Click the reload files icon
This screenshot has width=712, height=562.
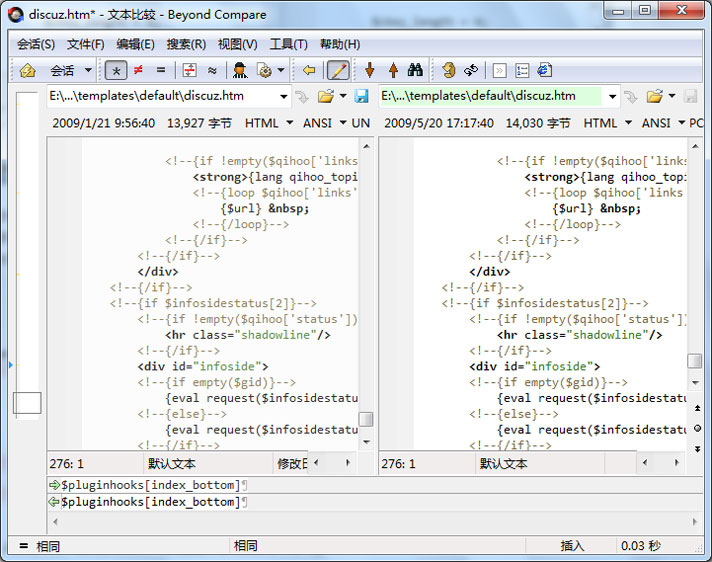pyautogui.click(x=471, y=70)
